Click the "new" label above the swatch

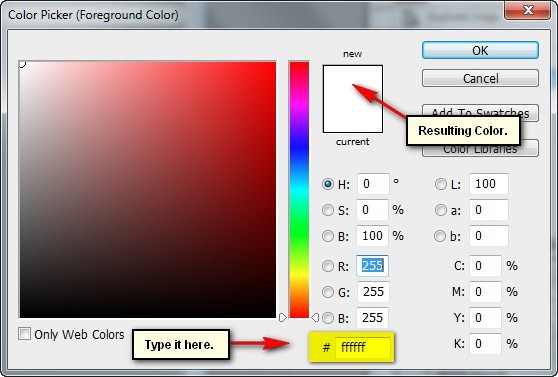tap(352, 54)
